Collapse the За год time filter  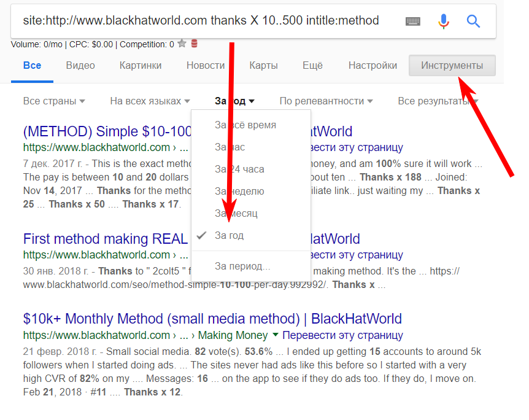coord(234,101)
